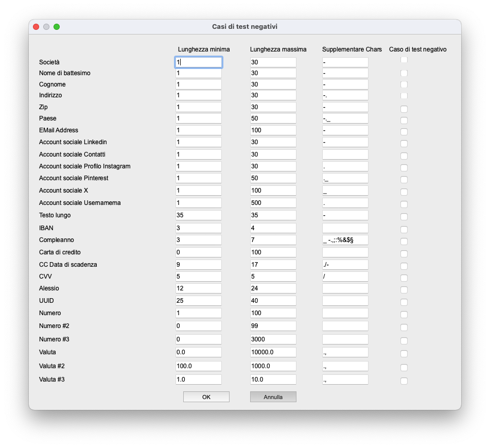Check negative test box for Carta di credito

pos(404,254)
